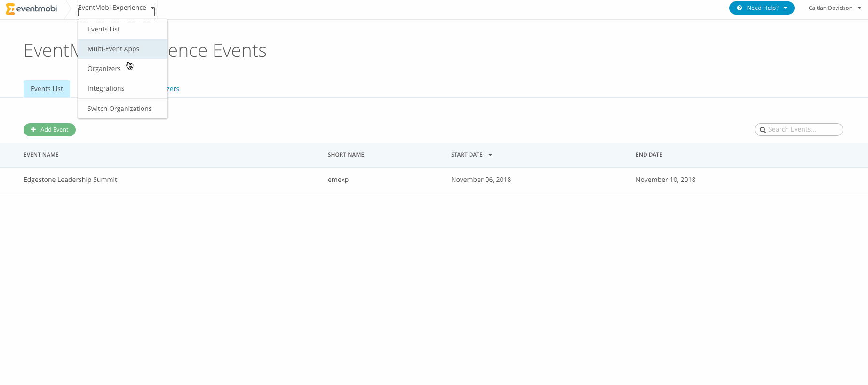Switch to the Events List tab
The width and height of the screenshot is (868, 385).
(x=47, y=89)
